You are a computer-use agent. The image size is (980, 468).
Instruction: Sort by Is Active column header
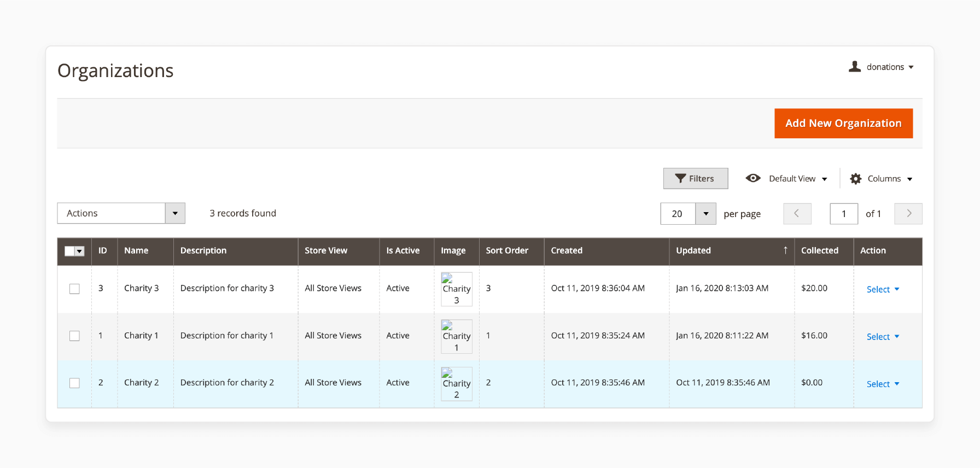[407, 251]
